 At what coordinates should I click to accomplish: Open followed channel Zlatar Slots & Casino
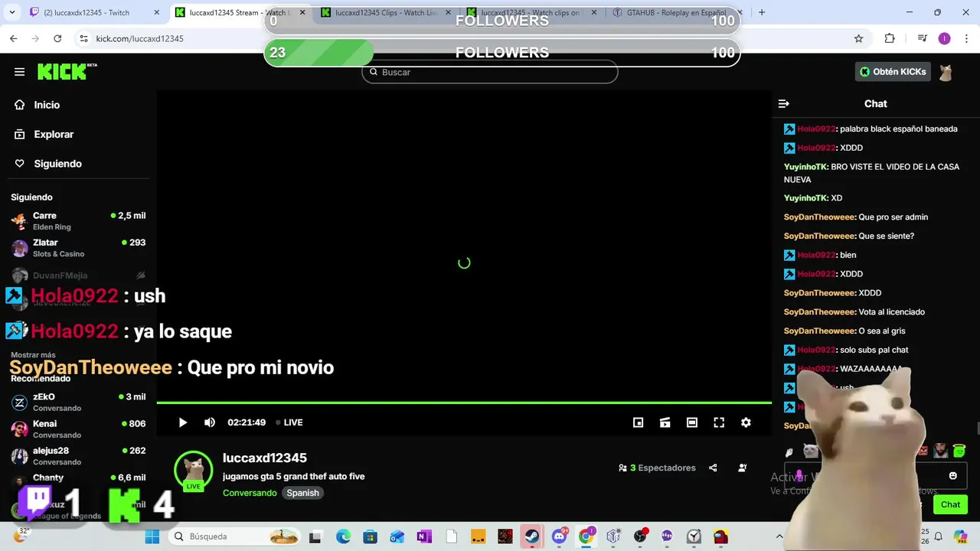78,248
